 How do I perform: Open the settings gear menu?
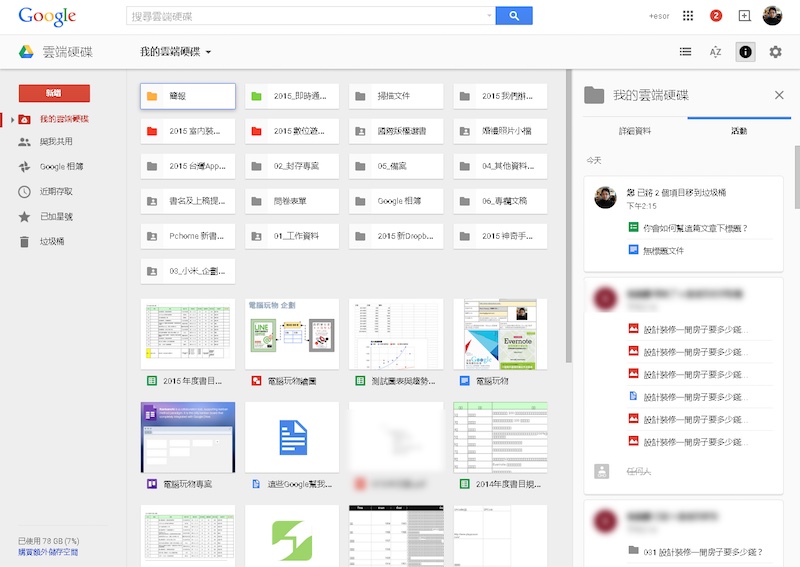(776, 52)
